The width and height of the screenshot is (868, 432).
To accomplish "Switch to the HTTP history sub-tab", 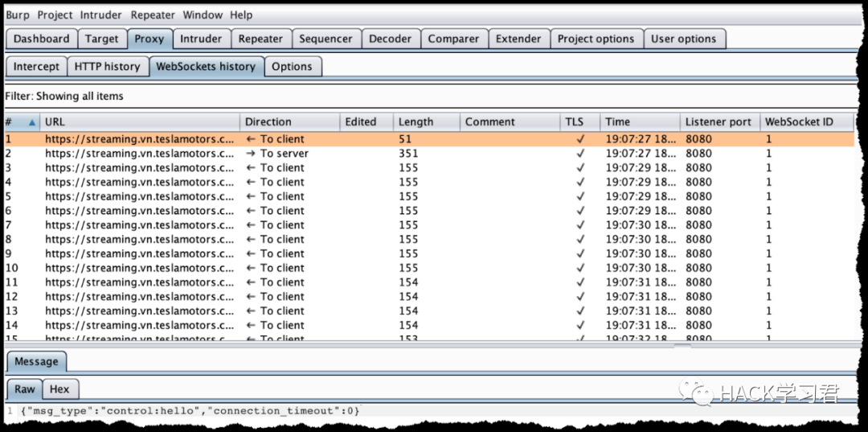I will [108, 67].
